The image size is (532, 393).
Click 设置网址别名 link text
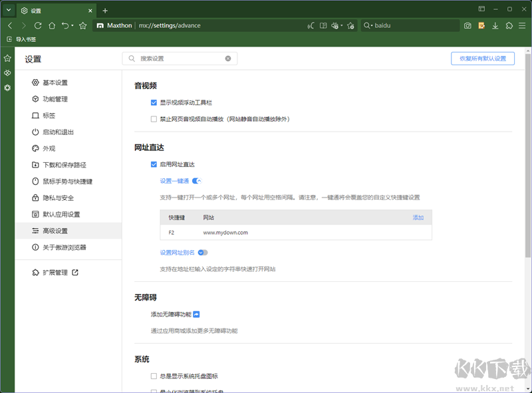[x=177, y=253]
